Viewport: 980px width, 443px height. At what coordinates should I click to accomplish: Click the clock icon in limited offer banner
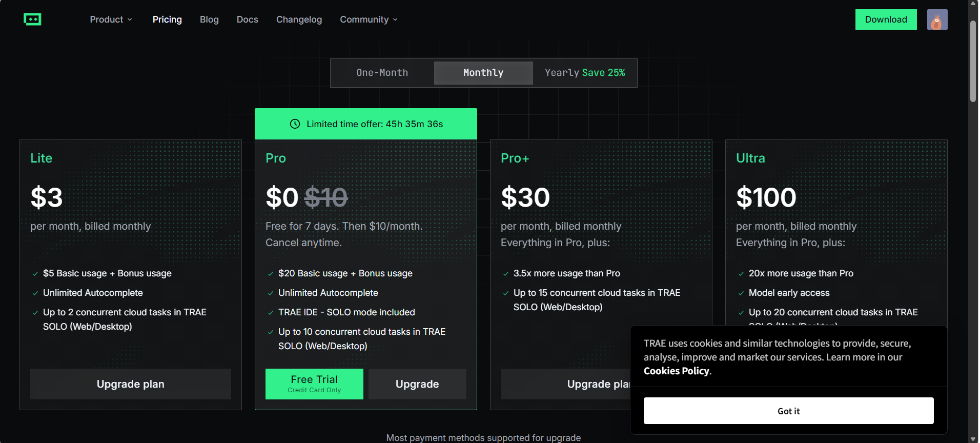[295, 124]
